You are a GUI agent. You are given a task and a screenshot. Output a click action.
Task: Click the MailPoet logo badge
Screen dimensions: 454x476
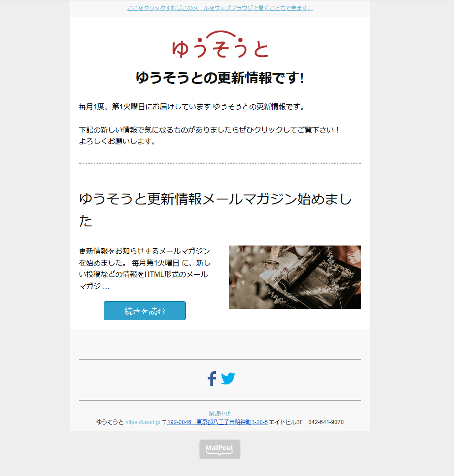220,449
